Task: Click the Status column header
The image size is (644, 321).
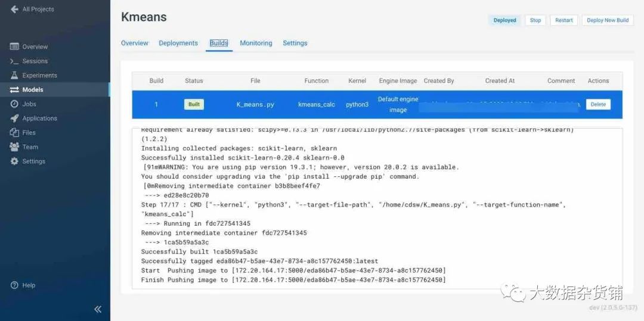Action: pos(194,81)
